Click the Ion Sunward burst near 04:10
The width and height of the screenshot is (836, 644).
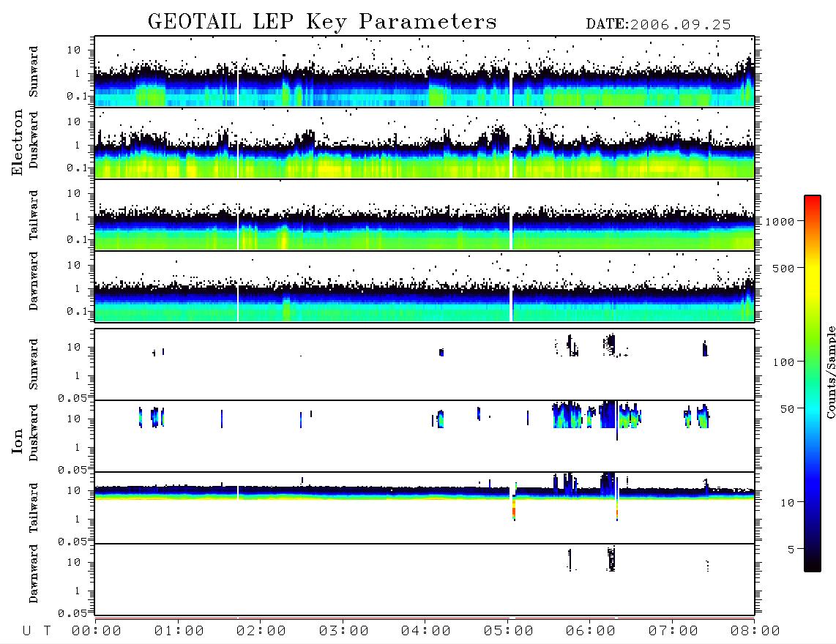pos(441,353)
